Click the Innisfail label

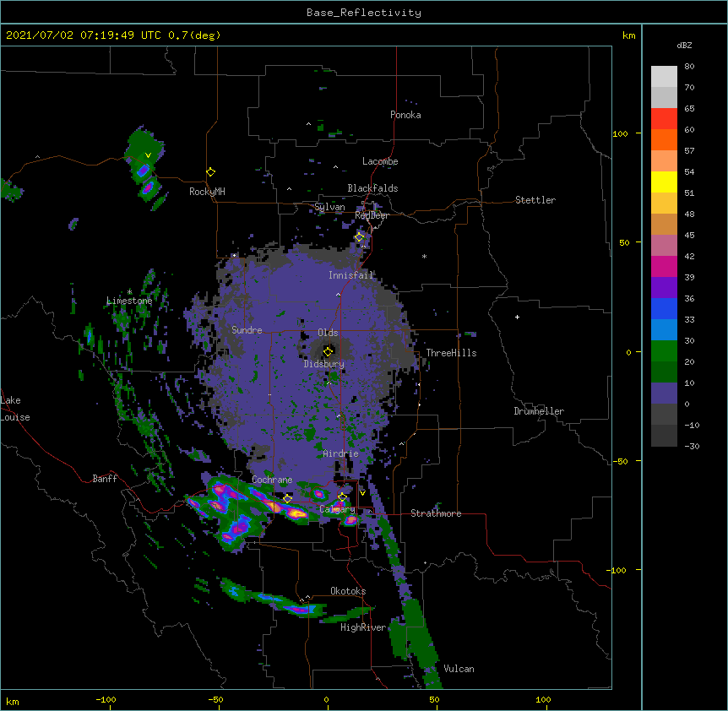tap(351, 275)
